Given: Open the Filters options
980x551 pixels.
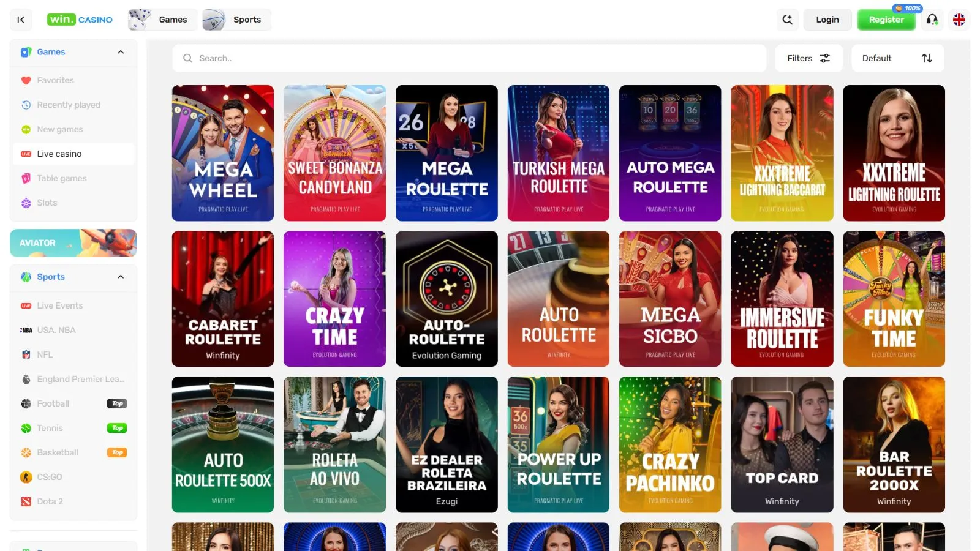Looking at the screenshot, I should click(809, 58).
